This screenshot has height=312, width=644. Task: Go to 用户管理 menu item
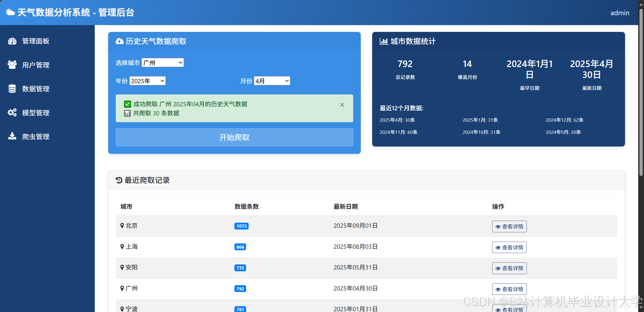(x=36, y=65)
